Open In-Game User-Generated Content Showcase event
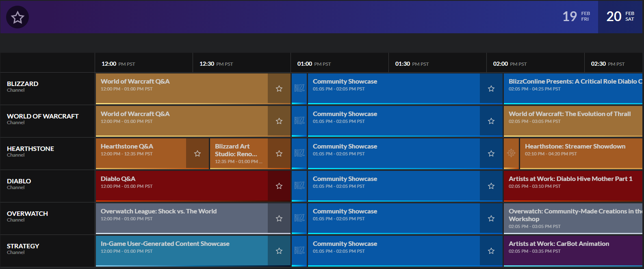 [182, 251]
